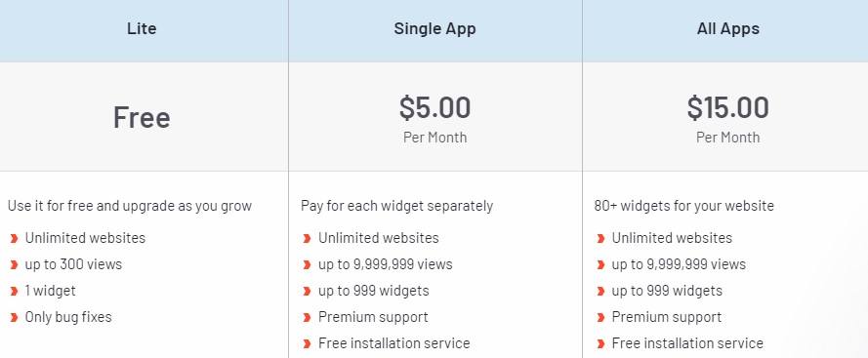Click arrow bullet beside 1 widget
Screen dimensions: 868x358
tap(14, 291)
